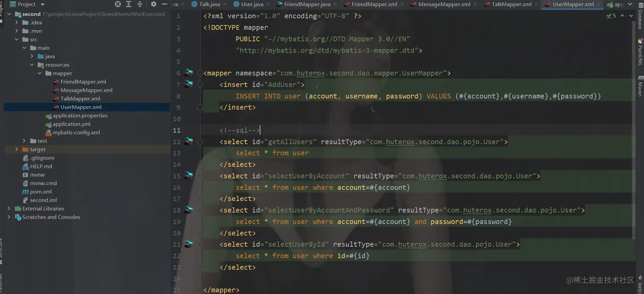The width and height of the screenshot is (644, 294).
Task: Close the Talk.java tab
Action: pos(224,4)
